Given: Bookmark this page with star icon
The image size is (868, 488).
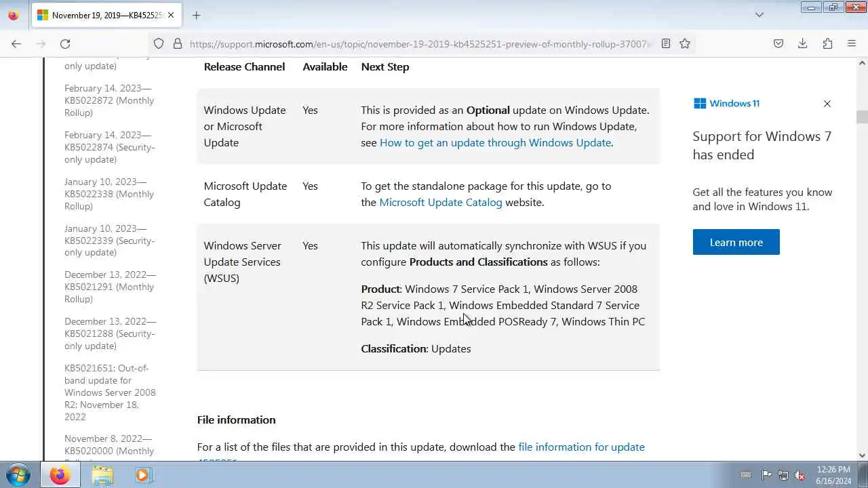Looking at the screenshot, I should click(685, 43).
